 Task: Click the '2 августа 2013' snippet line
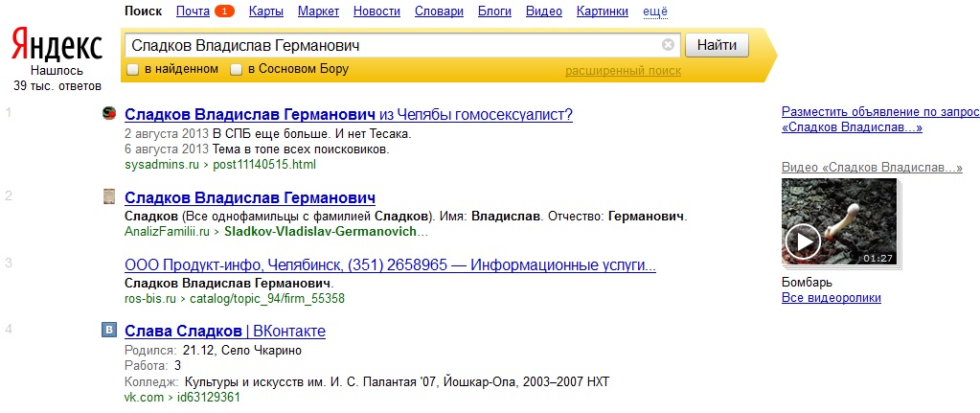click(268, 134)
